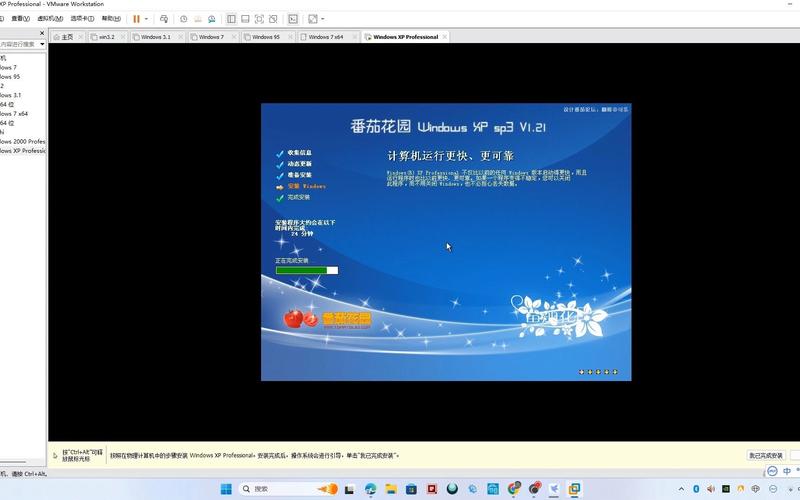Screen dimensions: 800x500
Task: Open the library search dropdown arrow
Action: (42, 44)
